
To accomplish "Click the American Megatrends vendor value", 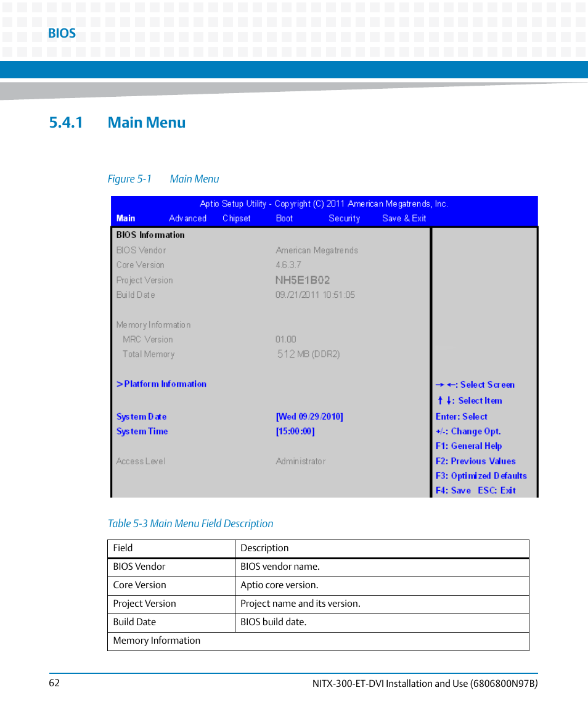I will click(x=317, y=250).
